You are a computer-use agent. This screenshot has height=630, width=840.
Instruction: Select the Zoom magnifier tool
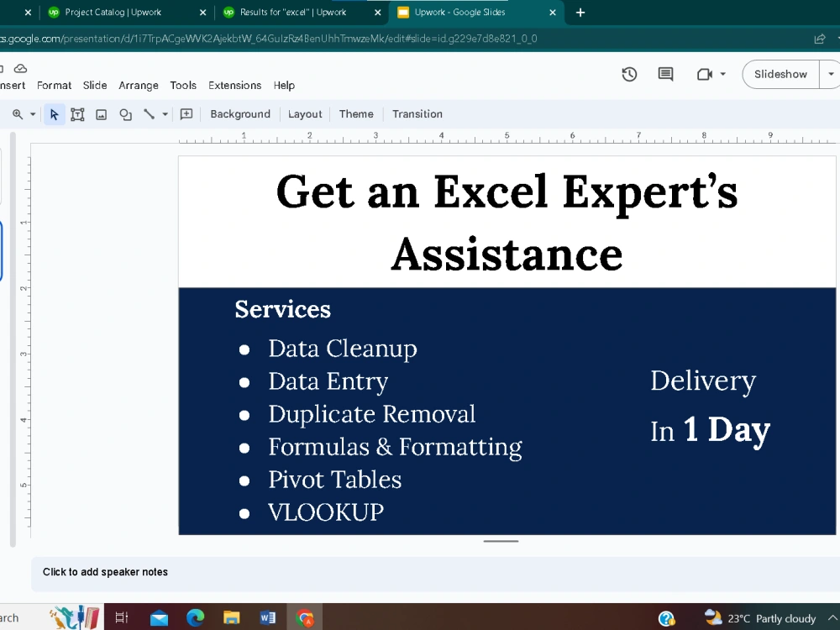click(x=18, y=114)
